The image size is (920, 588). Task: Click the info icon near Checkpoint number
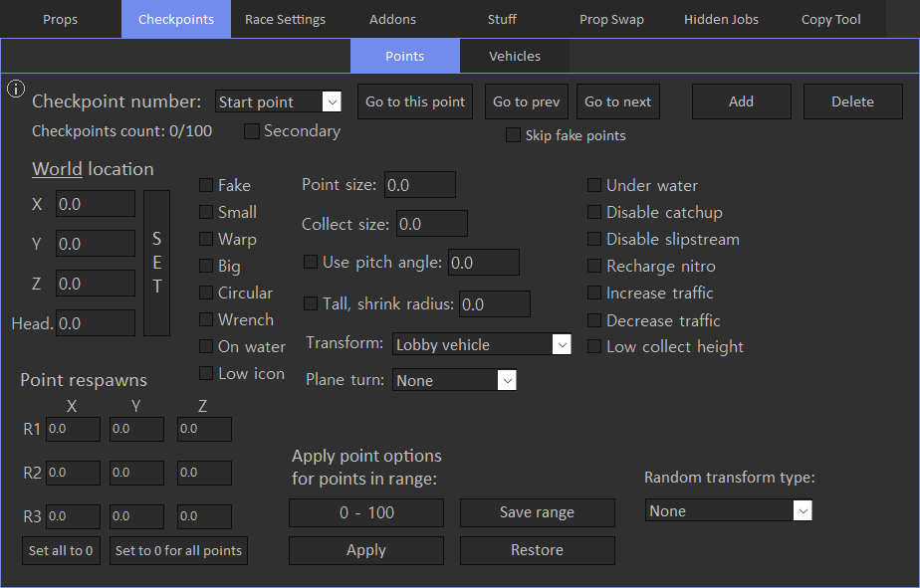[16, 89]
